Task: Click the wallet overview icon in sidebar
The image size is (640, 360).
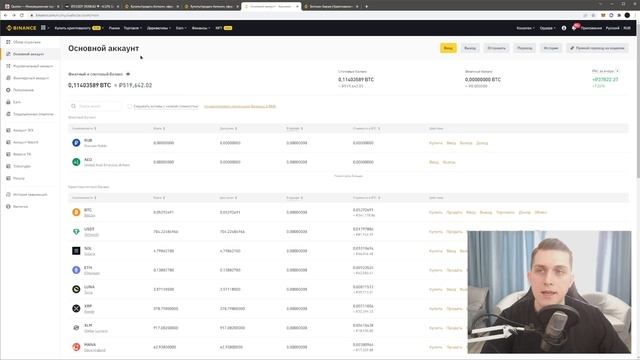Action: [8, 42]
